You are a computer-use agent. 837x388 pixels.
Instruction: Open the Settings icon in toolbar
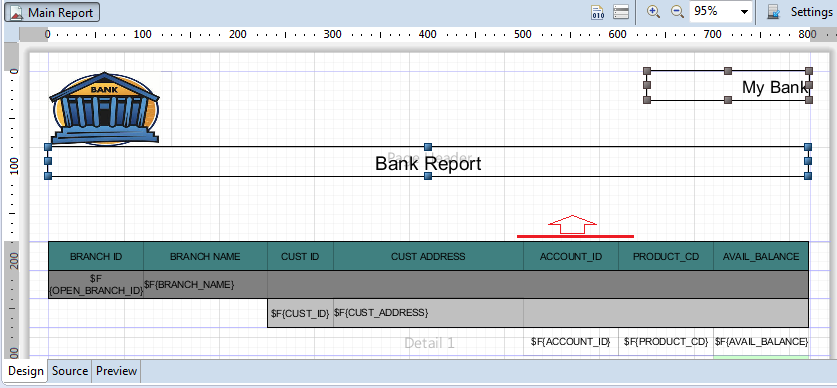pyautogui.click(x=773, y=12)
